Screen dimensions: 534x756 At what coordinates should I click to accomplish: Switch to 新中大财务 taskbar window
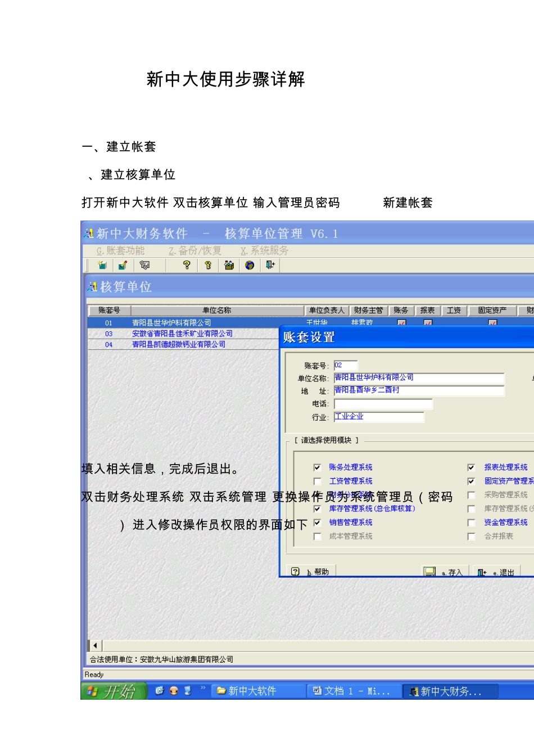click(451, 691)
